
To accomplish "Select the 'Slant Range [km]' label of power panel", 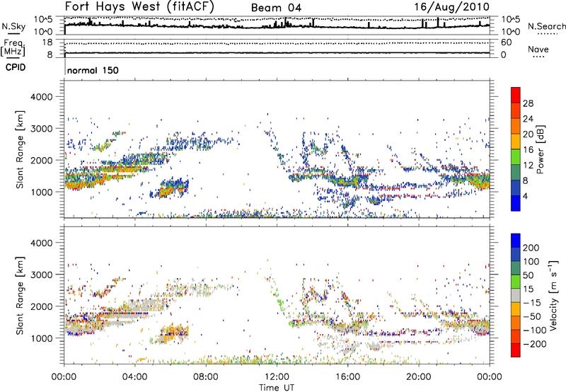I will 20,149.
